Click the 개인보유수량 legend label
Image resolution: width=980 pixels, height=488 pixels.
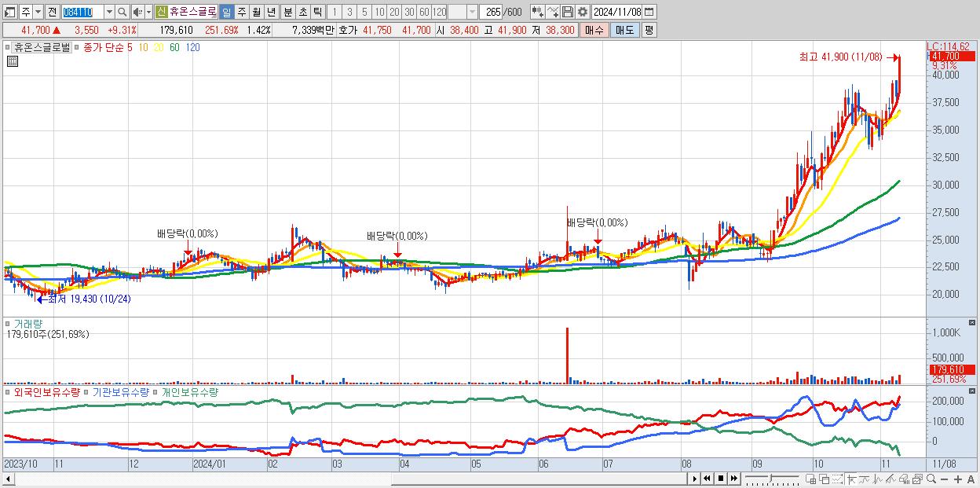(189, 391)
